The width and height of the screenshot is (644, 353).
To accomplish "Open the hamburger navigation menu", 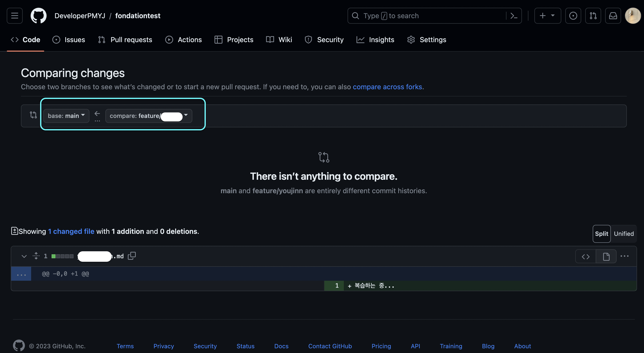I will click(x=14, y=16).
